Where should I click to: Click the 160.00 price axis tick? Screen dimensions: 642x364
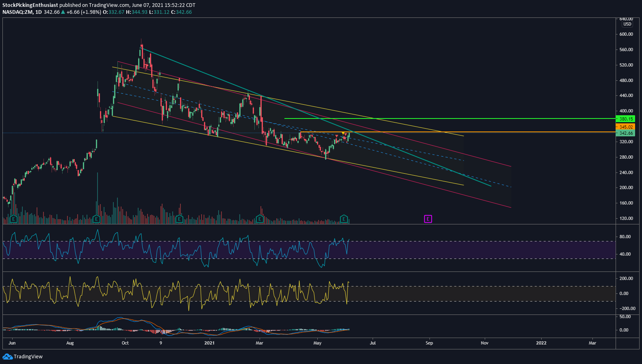click(x=626, y=203)
